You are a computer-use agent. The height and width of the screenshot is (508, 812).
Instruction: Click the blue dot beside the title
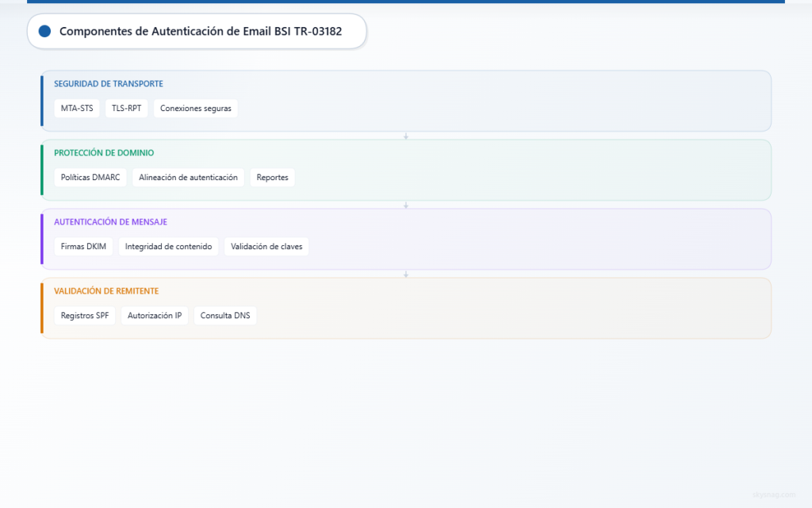(x=44, y=31)
